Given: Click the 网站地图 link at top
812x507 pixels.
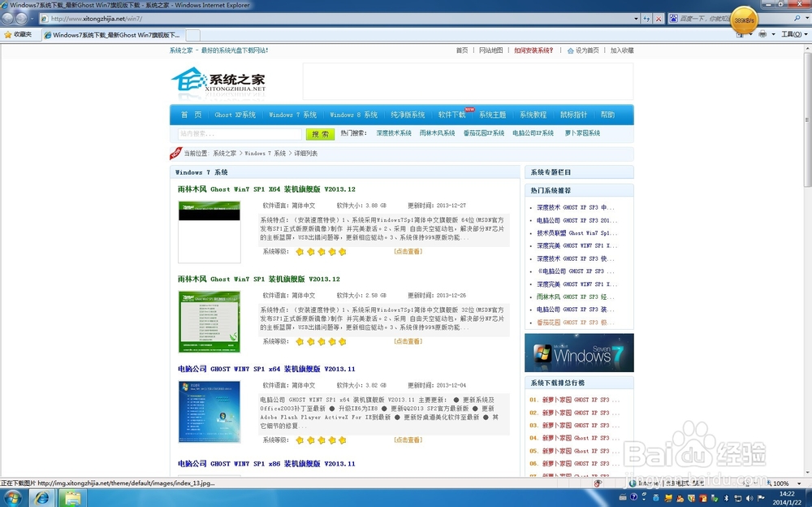Looking at the screenshot, I should [x=491, y=50].
